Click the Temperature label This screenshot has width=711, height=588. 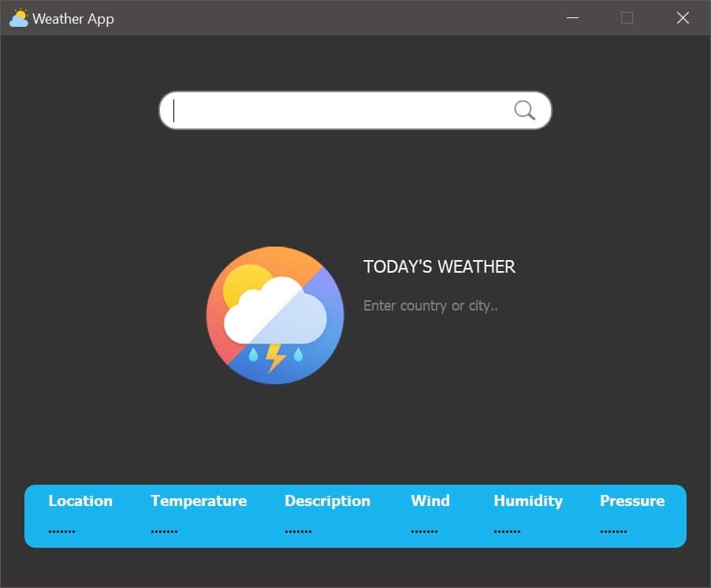pyautogui.click(x=199, y=501)
